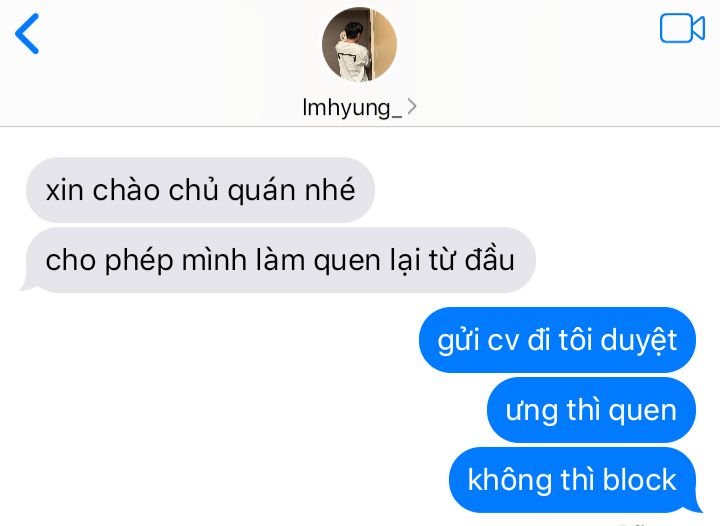
Task: Click the word 'không' in the last bubble
Action: coord(509,481)
